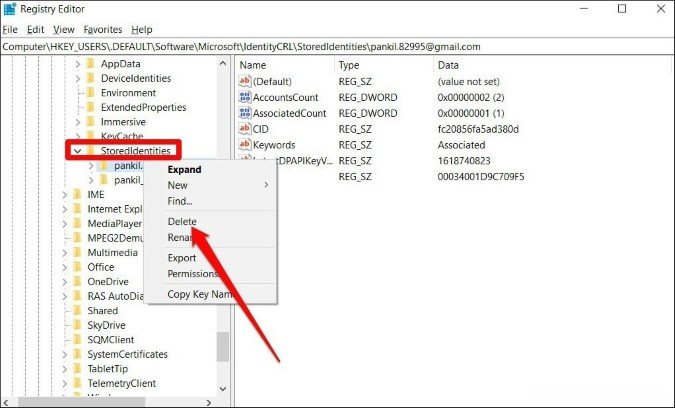Click the Multimedia folder icon

click(x=77, y=252)
